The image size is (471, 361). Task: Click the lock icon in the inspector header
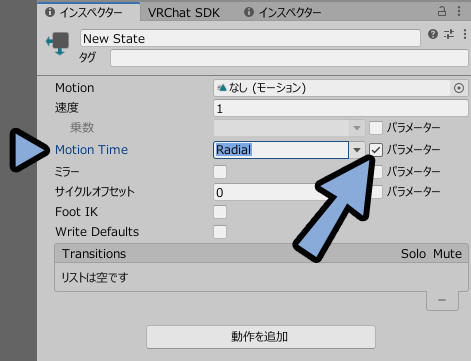point(442,11)
